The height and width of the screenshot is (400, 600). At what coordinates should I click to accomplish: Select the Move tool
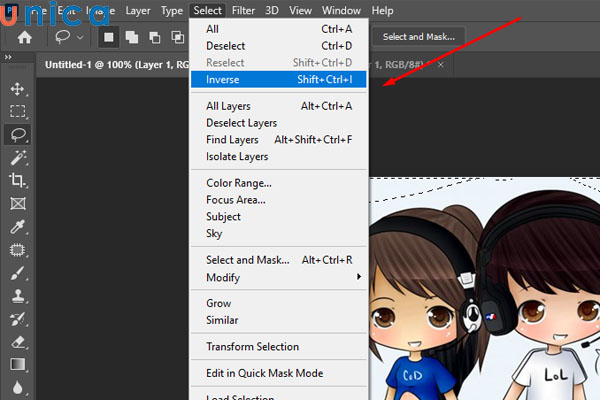(17, 89)
